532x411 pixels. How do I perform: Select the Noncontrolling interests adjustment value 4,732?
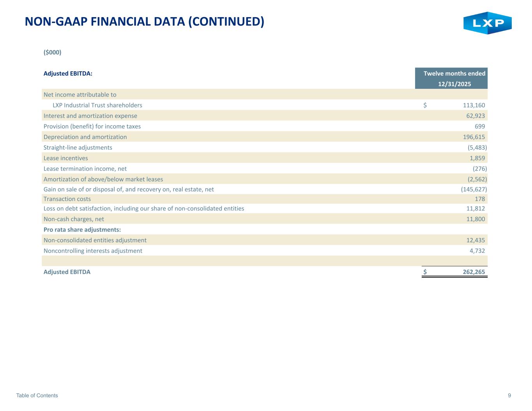[477, 251]
